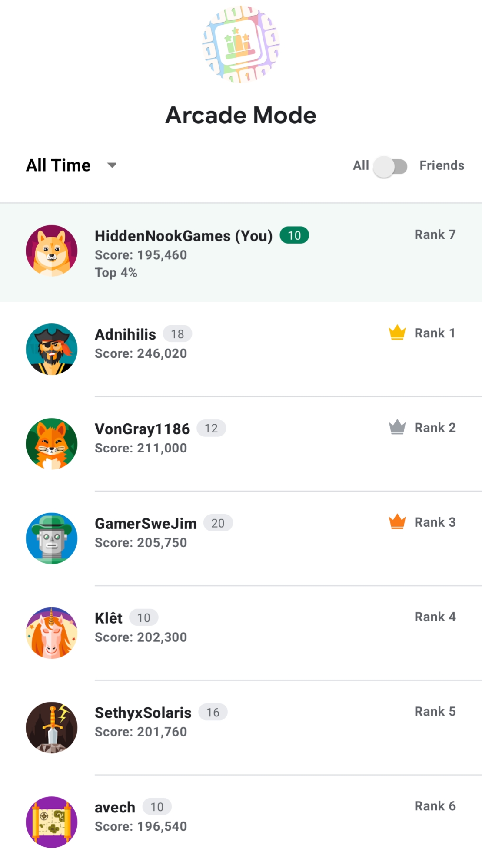Tap HiddenNookGames shiba dog avatar
Image resolution: width=482 pixels, height=868 pixels.
[52, 251]
